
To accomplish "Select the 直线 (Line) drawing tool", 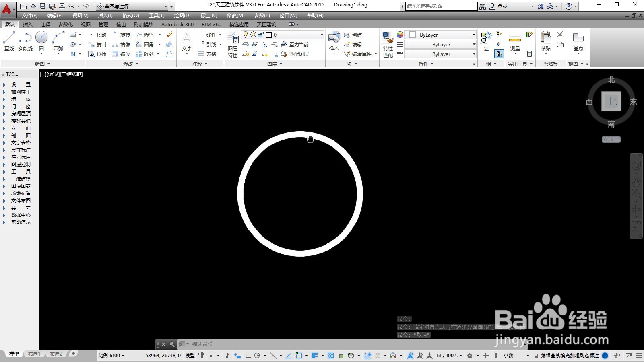I will (x=9, y=41).
